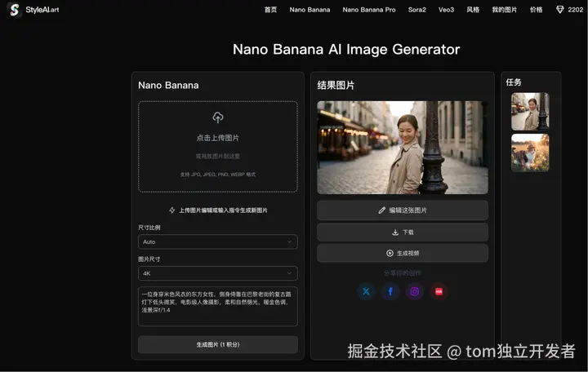Image resolution: width=588 pixels, height=372 pixels.
Task: Open the 图片尺寸 4K dropdown
Action: 218,273
